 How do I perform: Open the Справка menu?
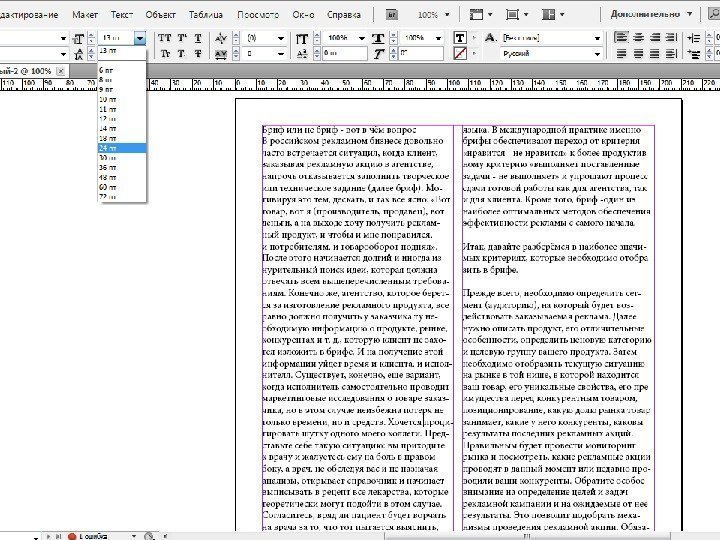(343, 15)
